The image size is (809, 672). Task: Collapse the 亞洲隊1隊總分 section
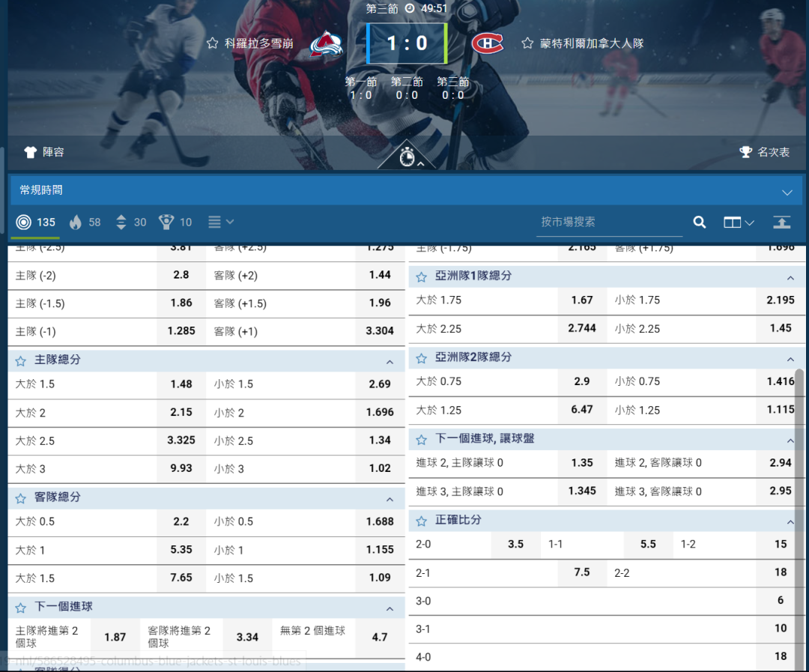(x=790, y=278)
